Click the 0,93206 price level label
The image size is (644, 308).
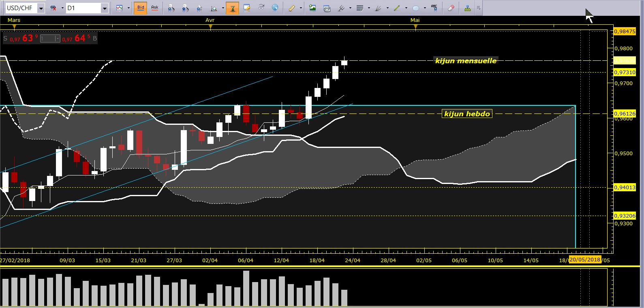pos(625,216)
